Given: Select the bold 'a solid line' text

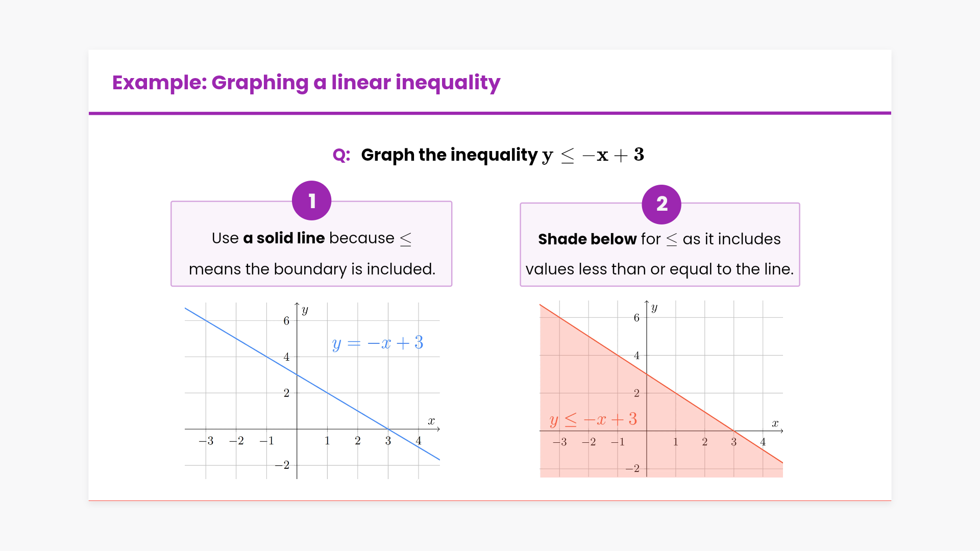Looking at the screenshot, I should click(284, 238).
